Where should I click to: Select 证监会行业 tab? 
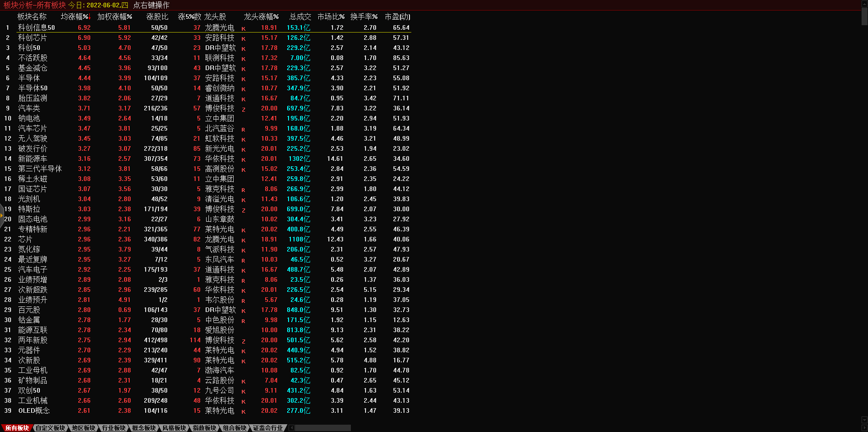coord(268,428)
